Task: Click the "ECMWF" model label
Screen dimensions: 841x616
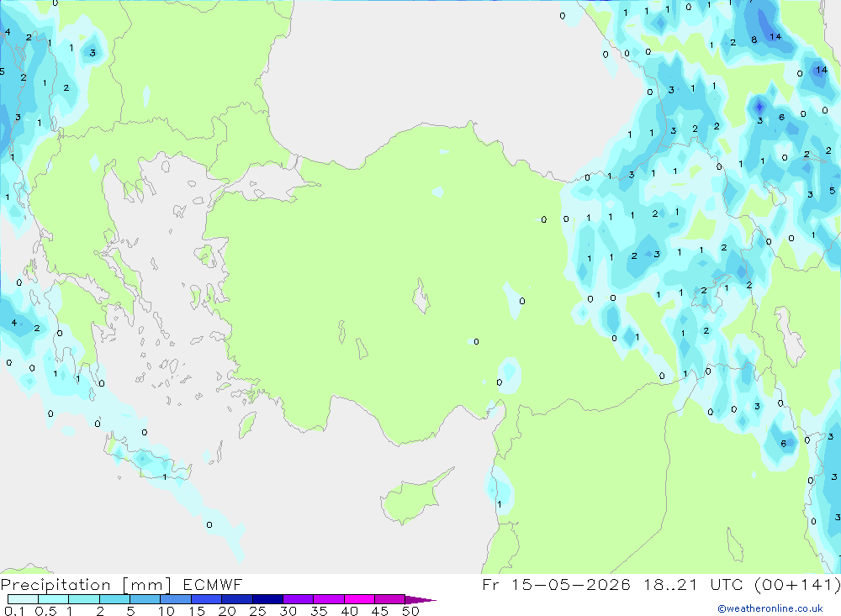Action: point(213,584)
